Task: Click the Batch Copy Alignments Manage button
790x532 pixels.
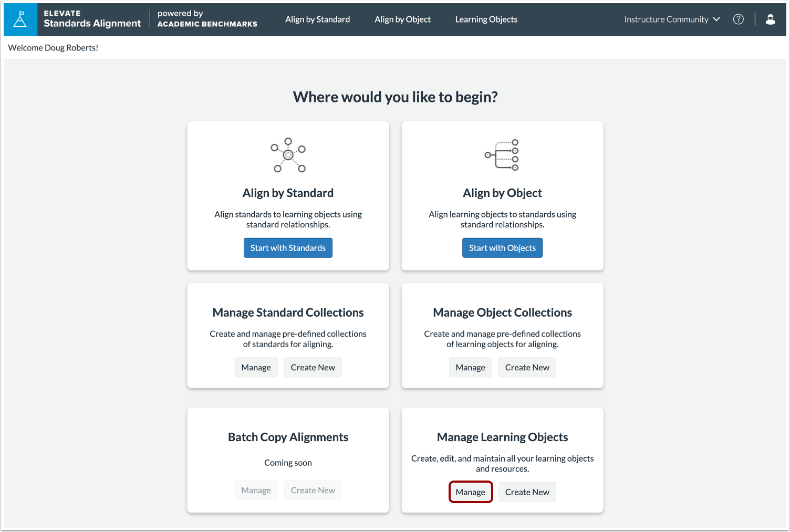Action: 256,489
